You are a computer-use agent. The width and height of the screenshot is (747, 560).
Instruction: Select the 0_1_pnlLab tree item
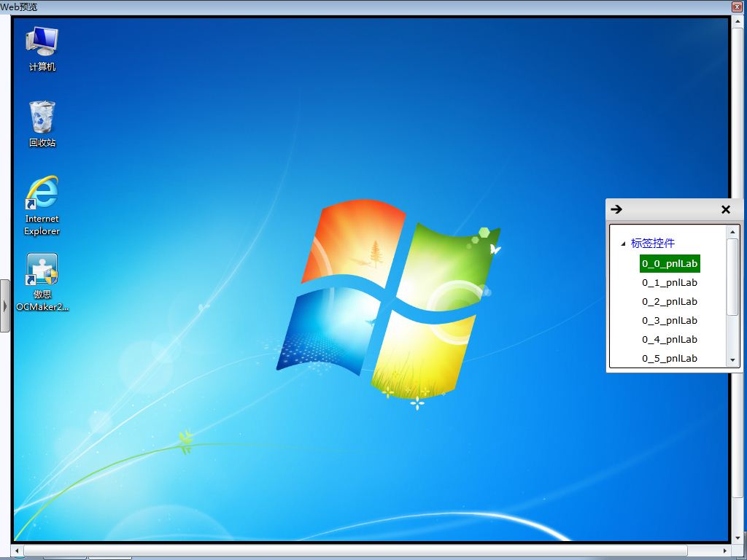pyautogui.click(x=670, y=282)
